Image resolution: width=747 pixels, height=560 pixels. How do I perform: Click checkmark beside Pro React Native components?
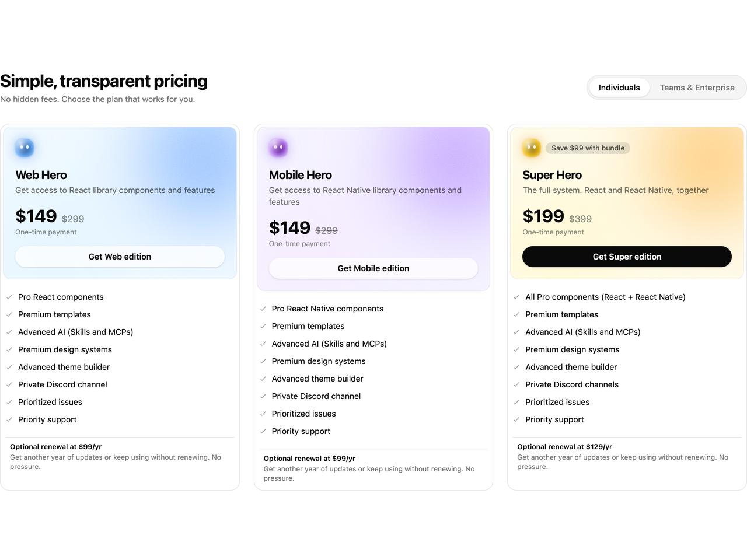tap(263, 309)
